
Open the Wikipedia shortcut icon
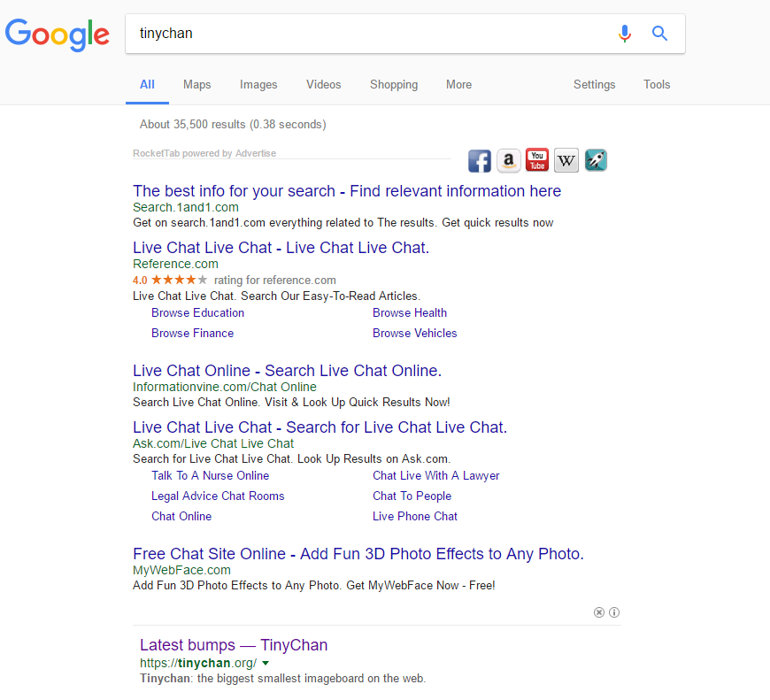click(x=566, y=161)
